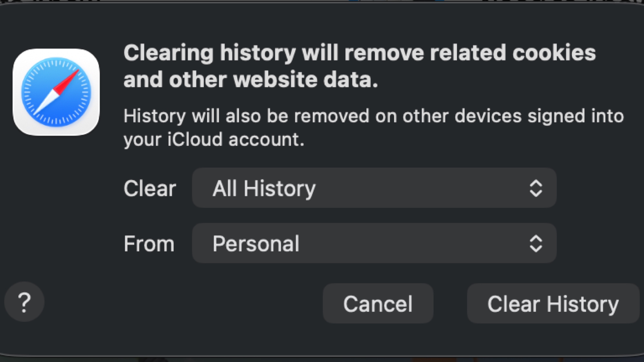Click the From label next to the dropdown
644x362 pixels.
click(149, 243)
